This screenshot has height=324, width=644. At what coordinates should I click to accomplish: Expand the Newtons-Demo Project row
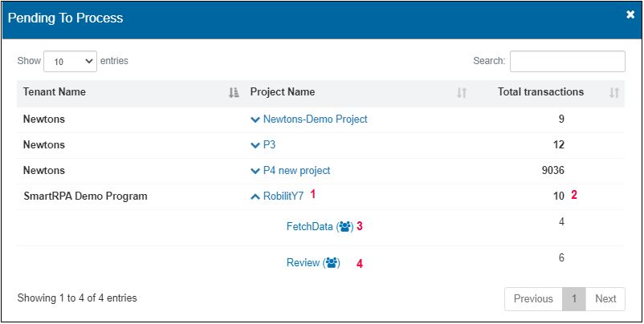[255, 119]
